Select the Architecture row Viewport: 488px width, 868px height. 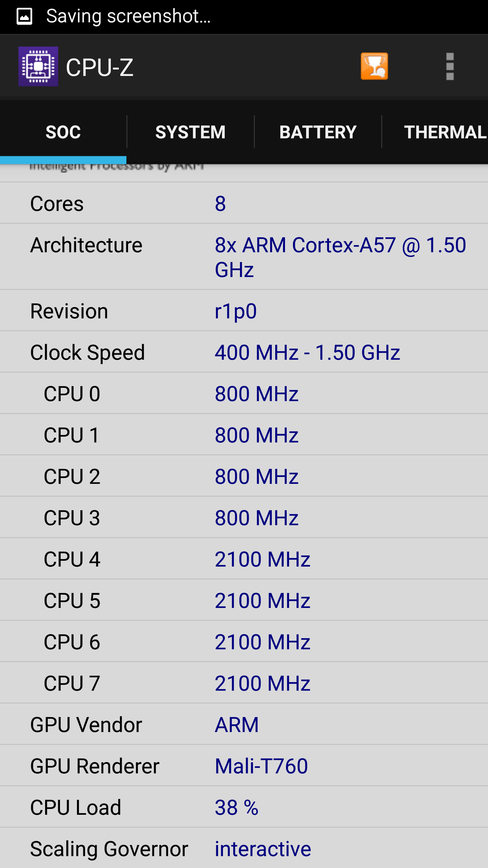click(244, 257)
